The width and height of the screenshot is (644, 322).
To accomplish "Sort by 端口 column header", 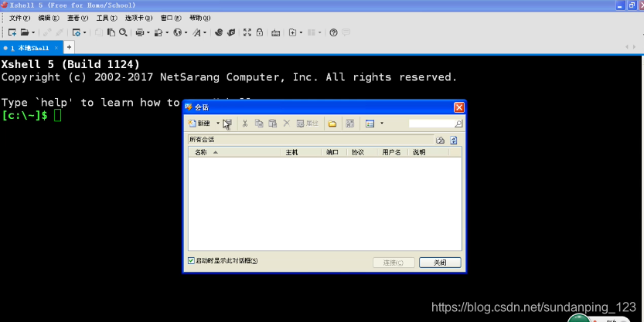I will [x=333, y=153].
